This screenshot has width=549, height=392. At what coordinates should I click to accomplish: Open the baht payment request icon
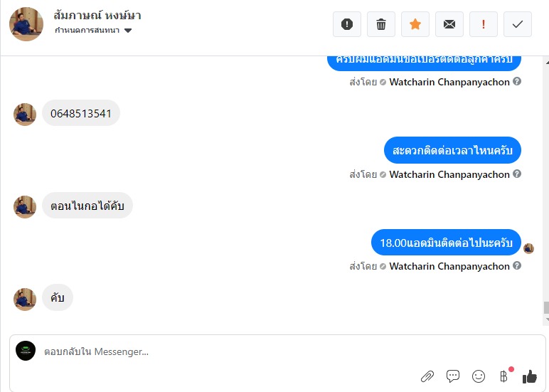coord(503,376)
